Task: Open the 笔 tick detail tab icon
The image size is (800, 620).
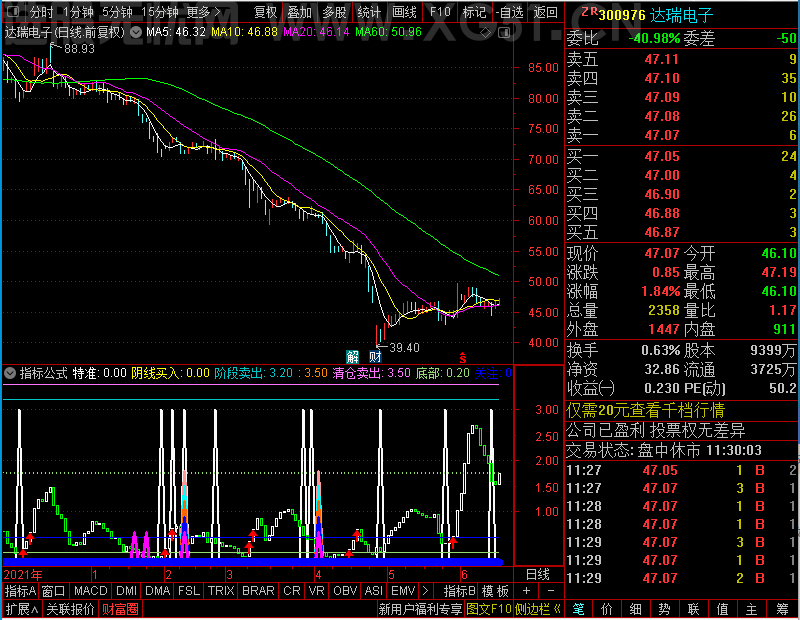Action: pyautogui.click(x=579, y=609)
